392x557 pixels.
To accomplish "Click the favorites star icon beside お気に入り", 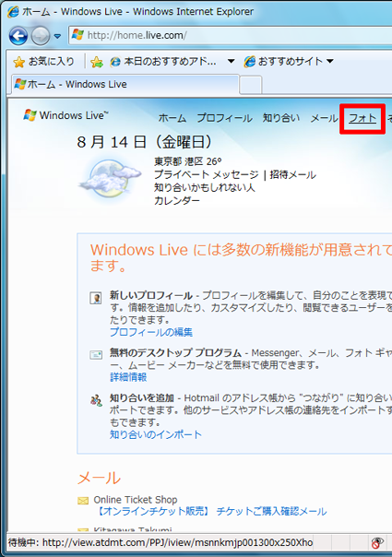I will (x=18, y=62).
